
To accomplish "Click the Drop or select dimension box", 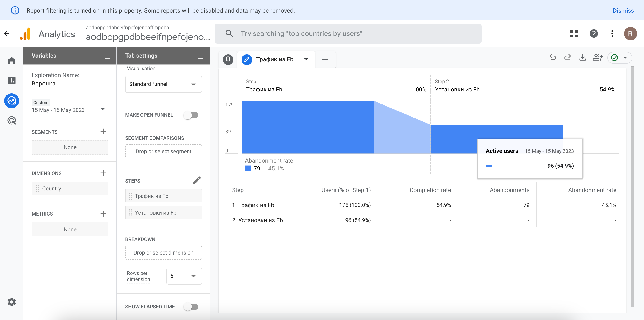I will tap(163, 253).
